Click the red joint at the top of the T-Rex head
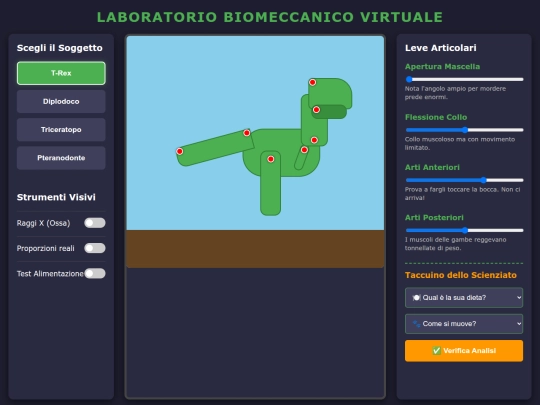This screenshot has height=405, width=540. point(312,82)
